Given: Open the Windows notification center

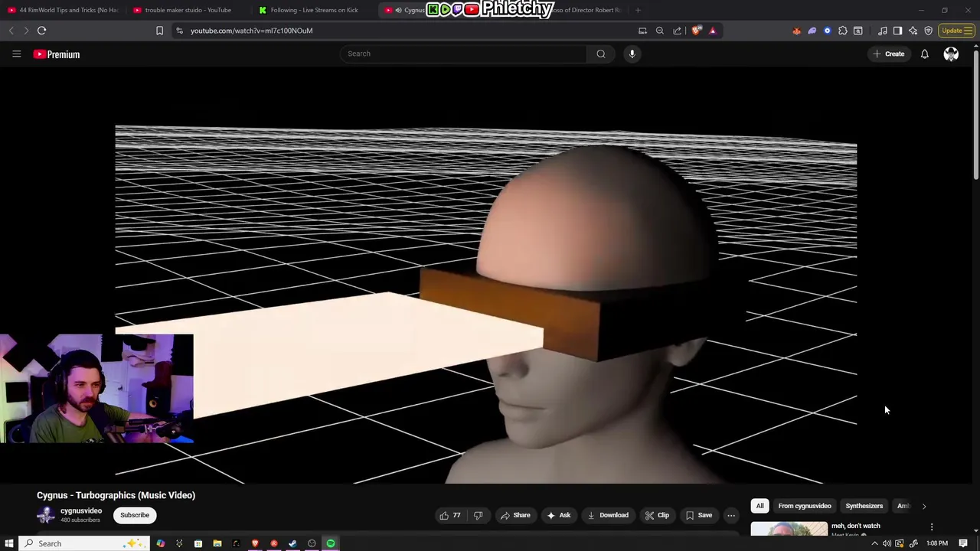Looking at the screenshot, I should (963, 543).
